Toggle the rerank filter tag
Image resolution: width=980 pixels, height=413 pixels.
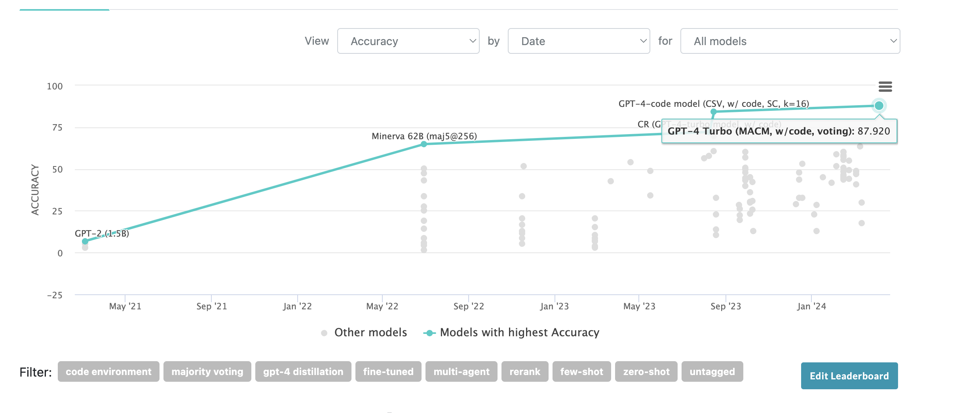(x=525, y=371)
